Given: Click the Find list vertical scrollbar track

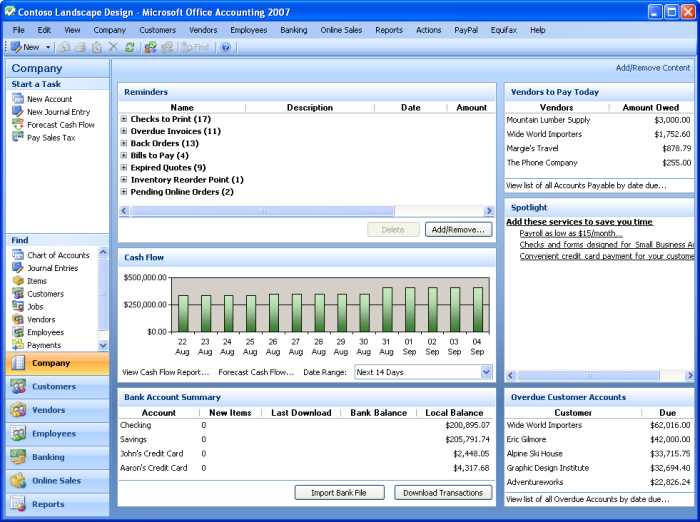Looking at the screenshot, I should tap(103, 298).
